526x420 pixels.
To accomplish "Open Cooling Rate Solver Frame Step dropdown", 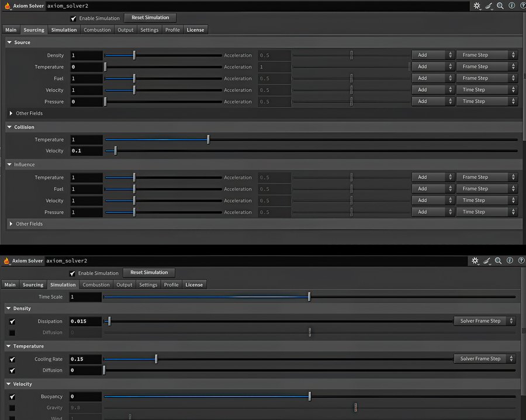I will (x=485, y=359).
